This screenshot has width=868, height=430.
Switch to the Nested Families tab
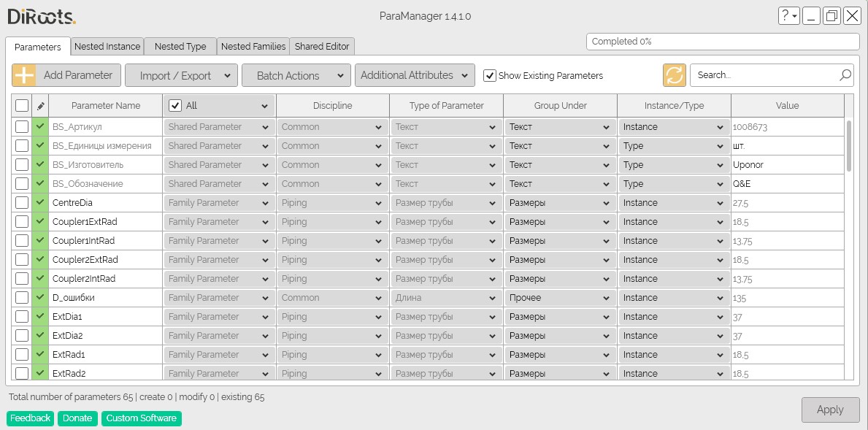pyautogui.click(x=253, y=47)
